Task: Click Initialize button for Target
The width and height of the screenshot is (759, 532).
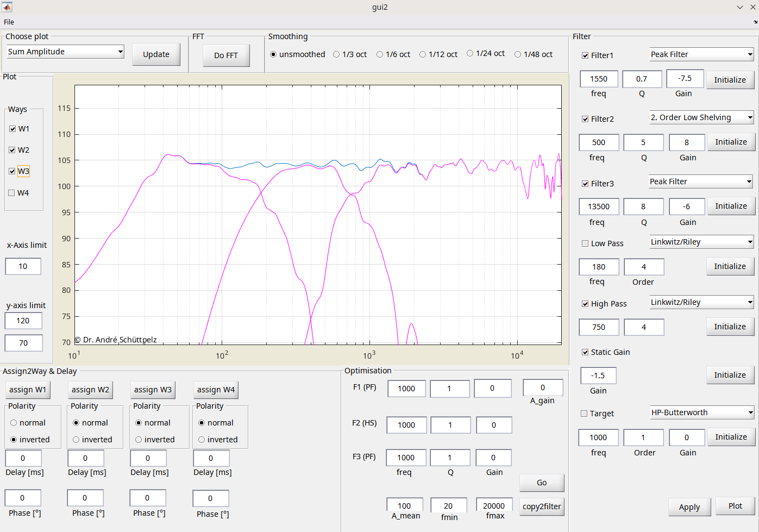Action: pos(731,437)
